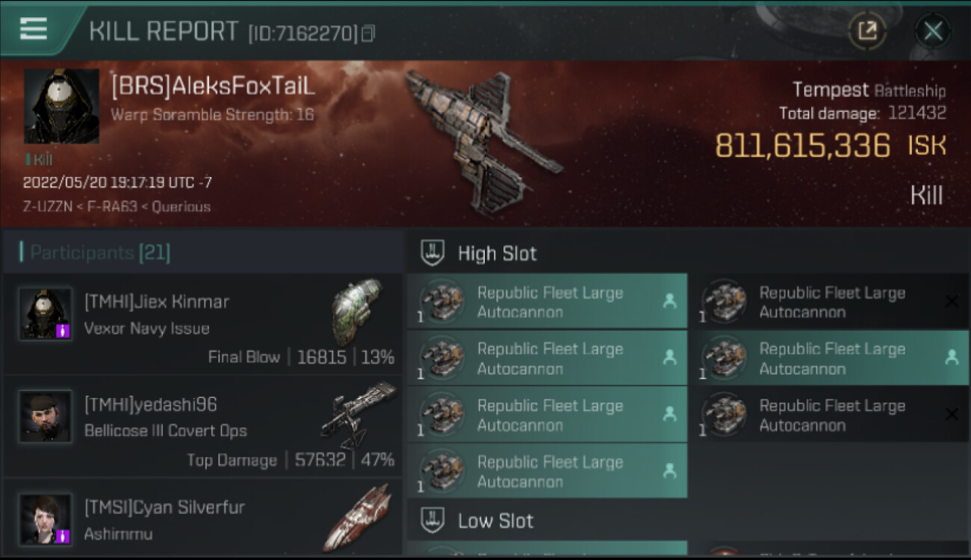Open yedashi96's pilot portrait
Image resolution: width=971 pixels, height=560 pixels.
click(x=46, y=416)
